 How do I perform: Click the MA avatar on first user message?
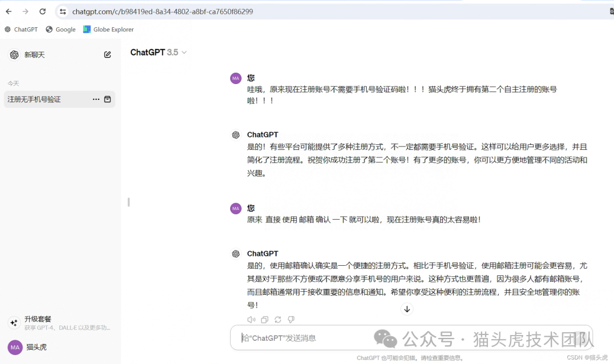(x=236, y=78)
